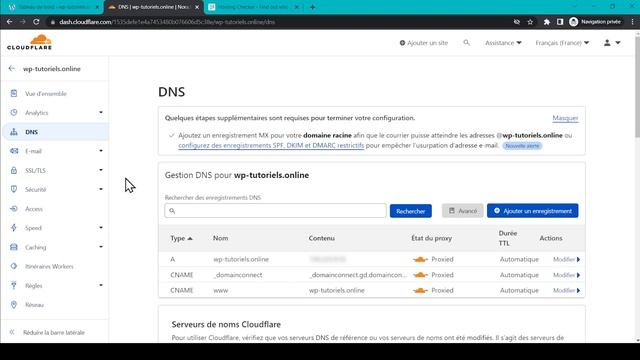Image resolution: width=640 pixels, height=360 pixels.
Task: Close the DNS wp-tutoriels.online tab
Action: click(x=197, y=7)
